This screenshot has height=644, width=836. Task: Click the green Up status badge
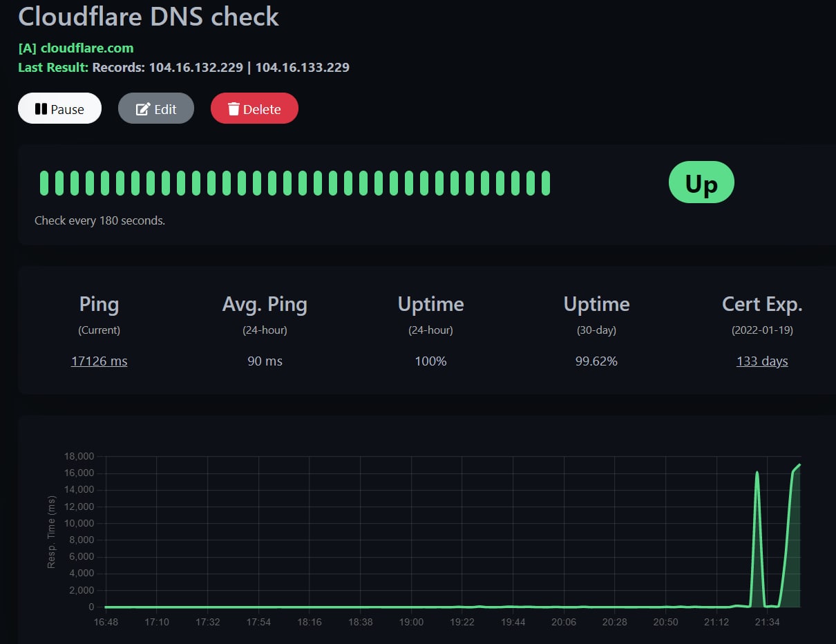701,182
